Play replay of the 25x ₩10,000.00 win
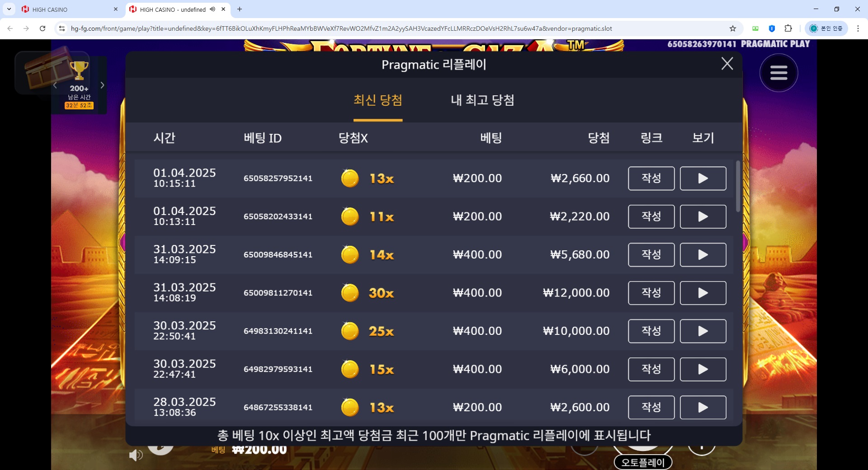868x470 pixels. 703,331
